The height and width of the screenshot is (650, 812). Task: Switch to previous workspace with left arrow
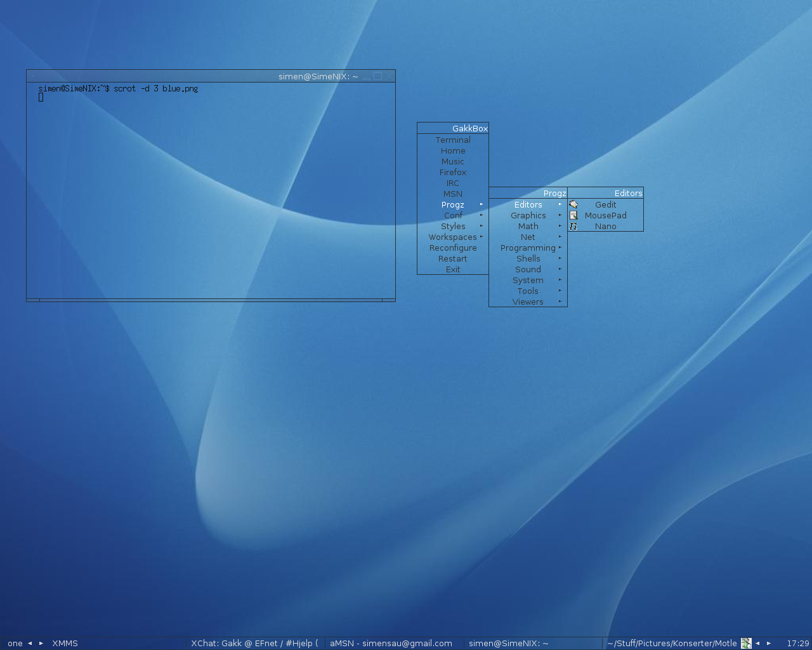coord(30,643)
